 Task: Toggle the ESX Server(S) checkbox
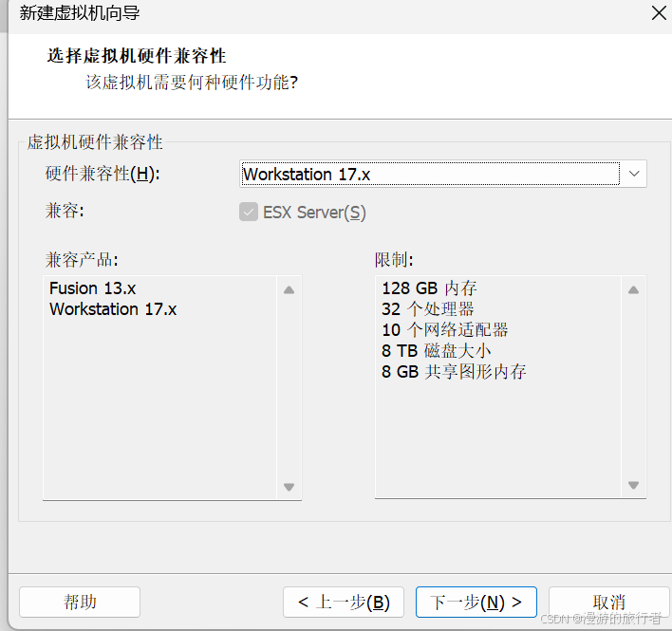pos(249,212)
